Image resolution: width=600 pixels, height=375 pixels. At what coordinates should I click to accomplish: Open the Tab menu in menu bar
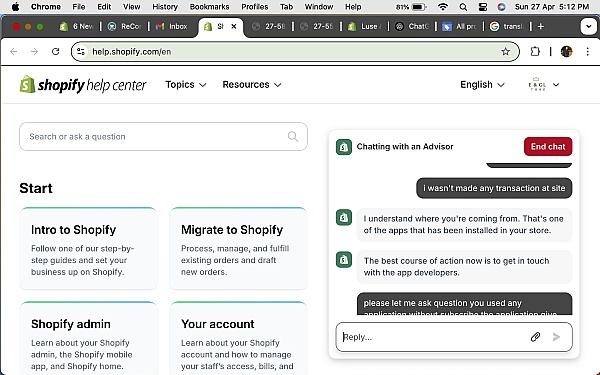(x=286, y=7)
